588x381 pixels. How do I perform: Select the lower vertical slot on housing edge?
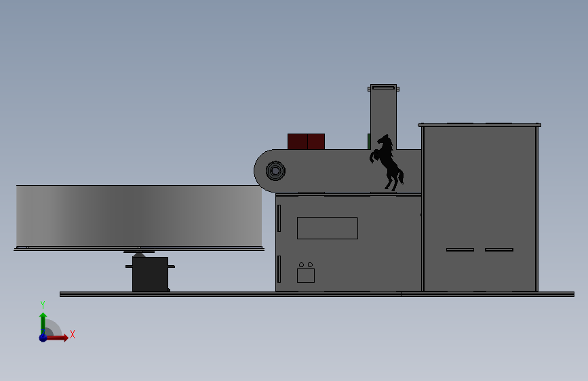tap(279, 269)
